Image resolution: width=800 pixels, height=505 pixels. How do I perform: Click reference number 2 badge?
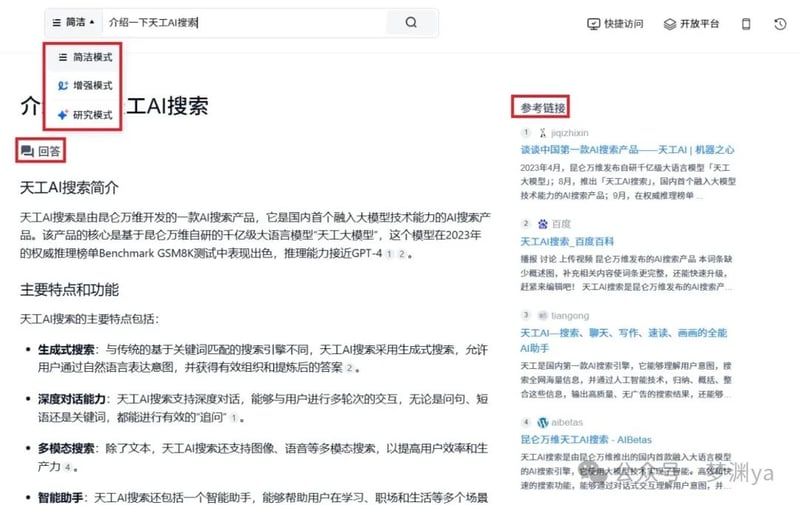tap(526, 223)
